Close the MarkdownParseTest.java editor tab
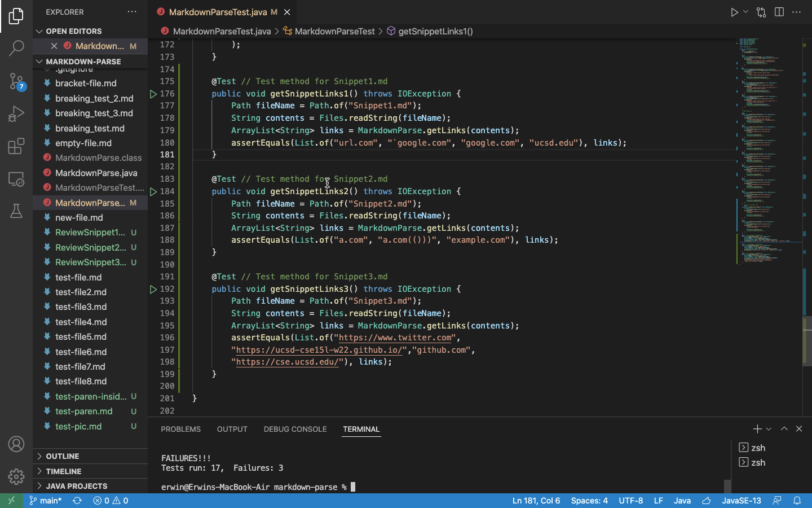812x508 pixels. tap(287, 12)
